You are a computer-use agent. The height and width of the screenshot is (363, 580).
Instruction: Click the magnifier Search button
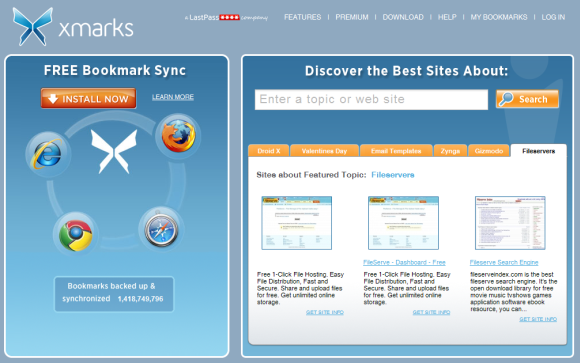point(527,99)
